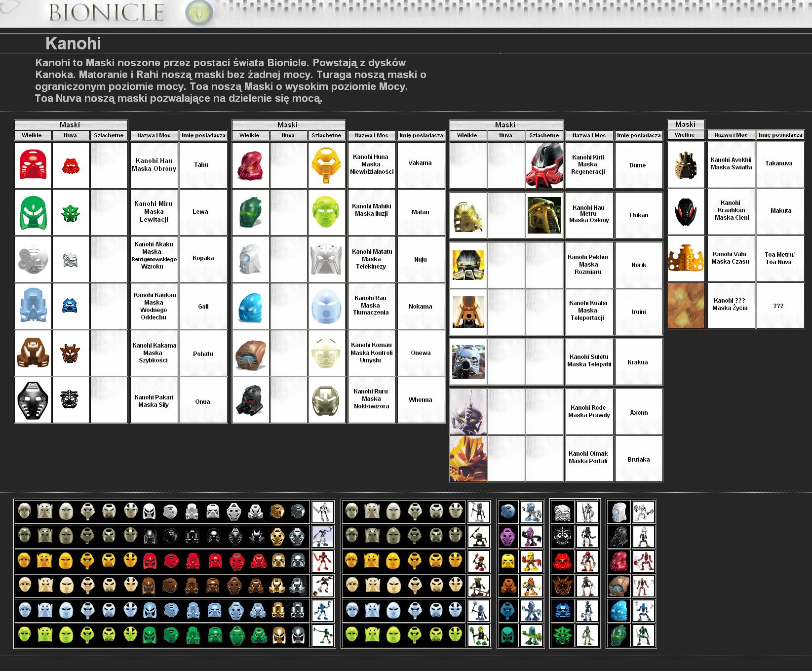
Task: Select Whenua's grey Noble Ruru mask
Action: click(x=326, y=400)
